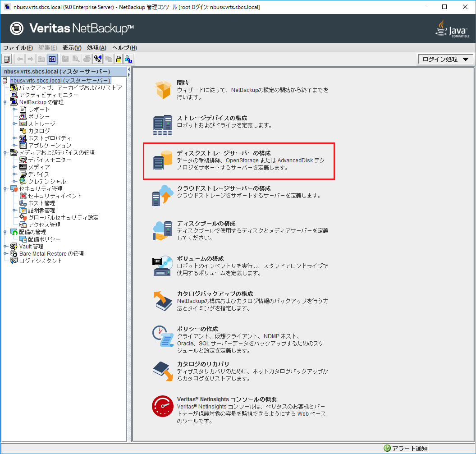Open the 編集(E) menu
This screenshot has height=454, width=476.
[48, 48]
